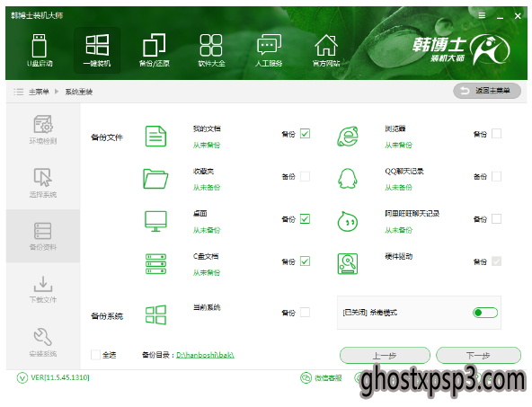Click the 主菜单 breadcrumb
Screen dimensions: 532x407
tap(39, 92)
